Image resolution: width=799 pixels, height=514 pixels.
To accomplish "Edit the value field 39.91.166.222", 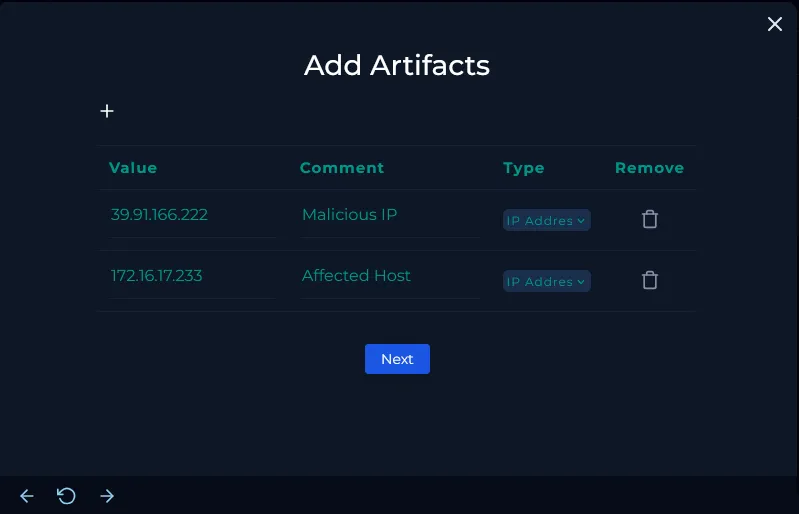I will click(x=190, y=215).
